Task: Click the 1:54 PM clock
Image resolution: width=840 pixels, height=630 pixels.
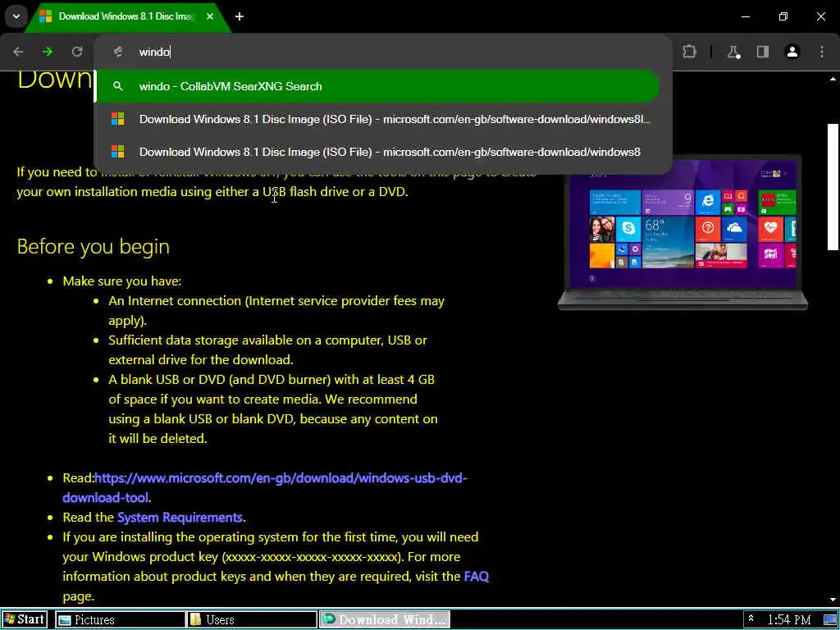Action: click(x=789, y=620)
